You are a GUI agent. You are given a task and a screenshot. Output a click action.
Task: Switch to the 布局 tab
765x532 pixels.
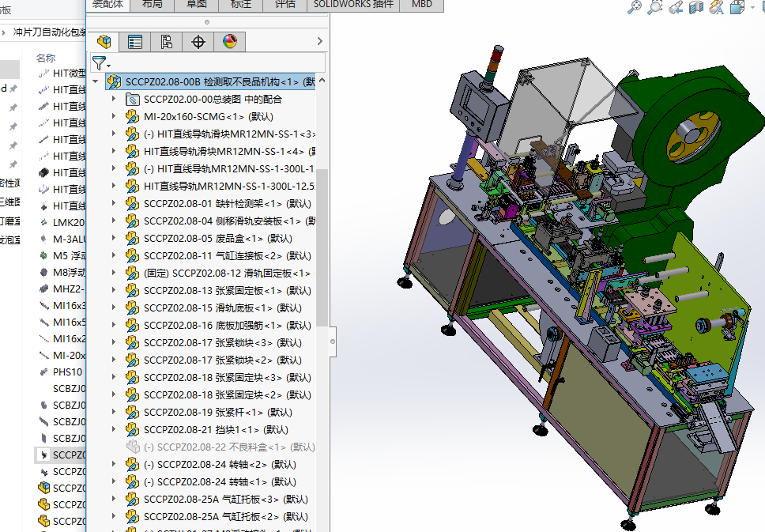point(153,4)
